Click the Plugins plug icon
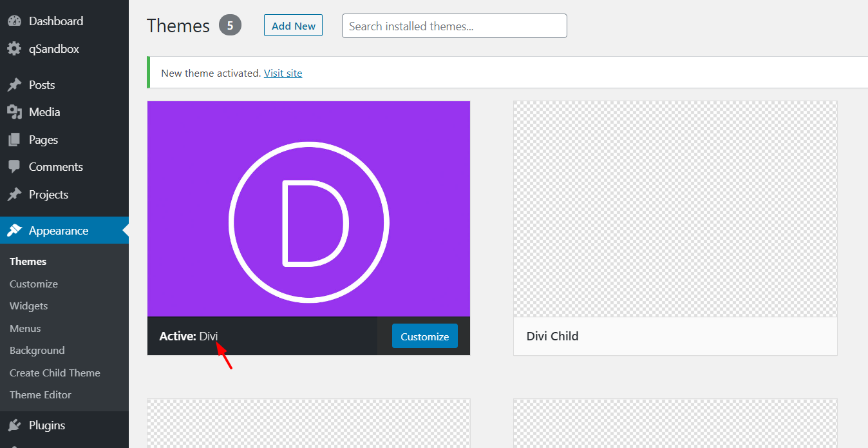Viewport: 868px width, 448px height. pos(14,425)
